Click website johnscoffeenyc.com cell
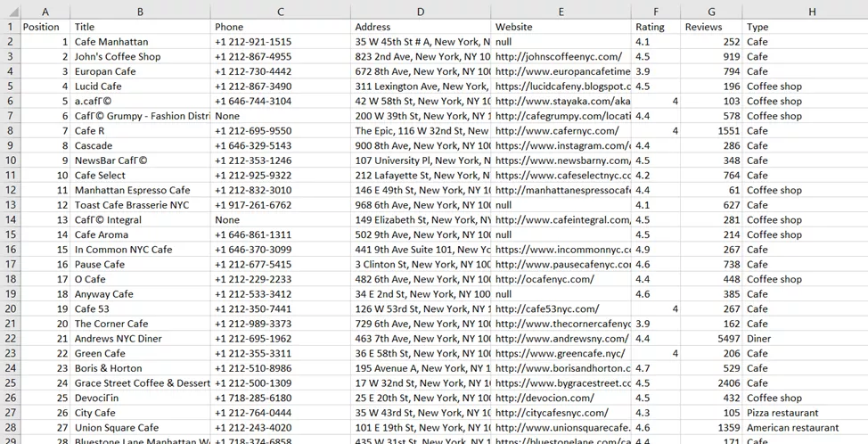The image size is (868, 444). [561, 56]
